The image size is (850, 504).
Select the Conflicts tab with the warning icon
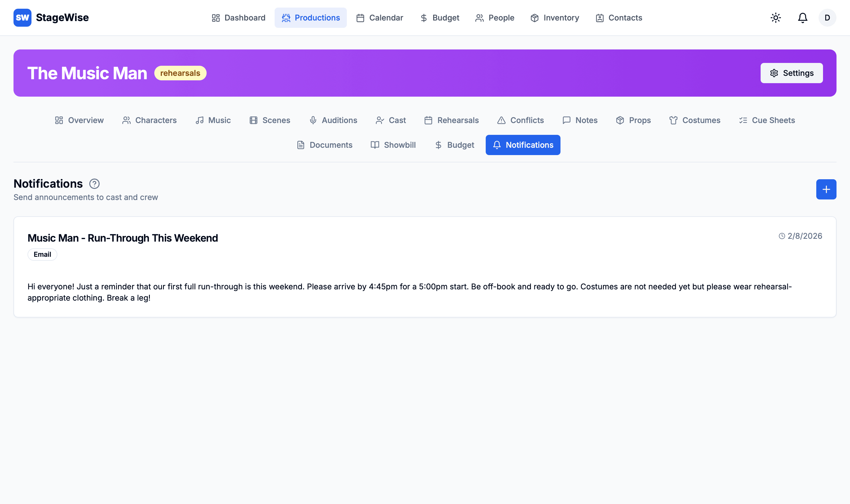[520, 120]
